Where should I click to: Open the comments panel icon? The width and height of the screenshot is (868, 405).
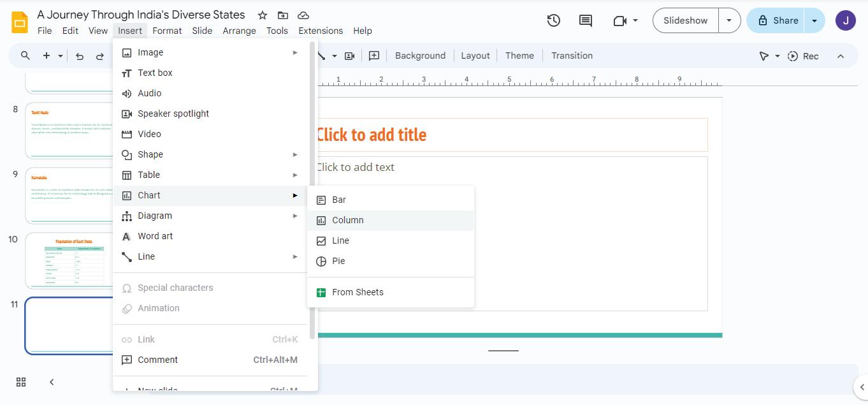pyautogui.click(x=585, y=20)
